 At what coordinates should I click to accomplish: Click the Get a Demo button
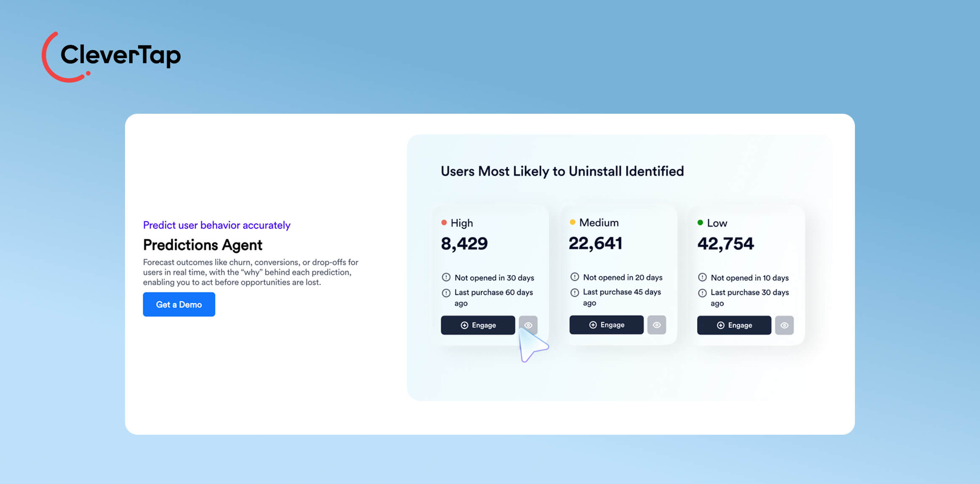point(178,304)
